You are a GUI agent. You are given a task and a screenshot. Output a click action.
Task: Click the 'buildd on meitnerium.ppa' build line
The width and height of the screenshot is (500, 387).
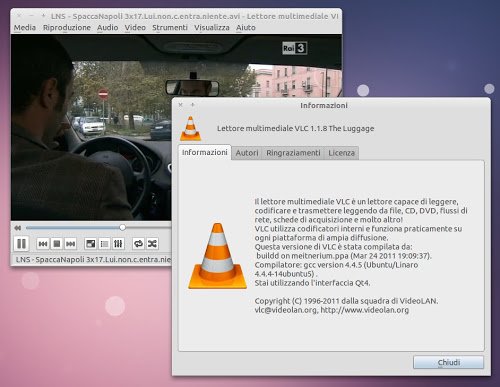344,256
